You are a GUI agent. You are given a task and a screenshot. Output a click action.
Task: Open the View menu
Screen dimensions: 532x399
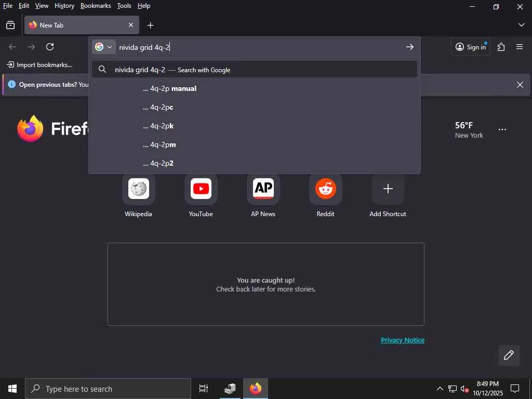(42, 6)
